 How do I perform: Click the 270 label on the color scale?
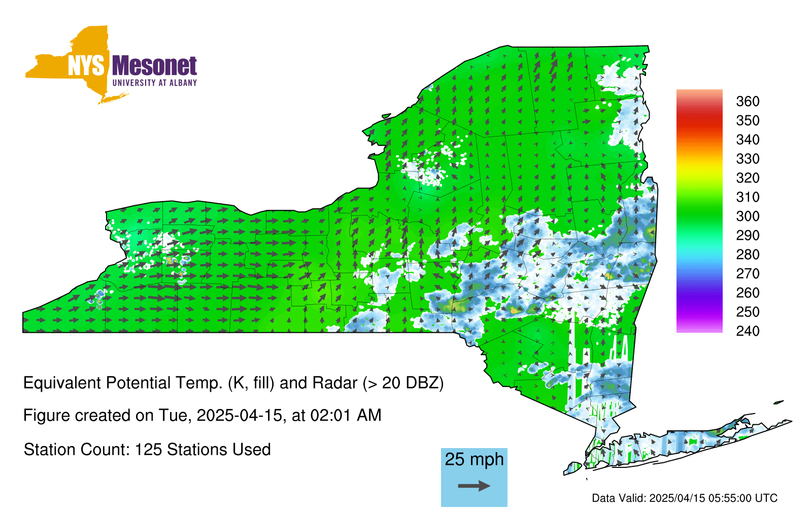(748, 274)
